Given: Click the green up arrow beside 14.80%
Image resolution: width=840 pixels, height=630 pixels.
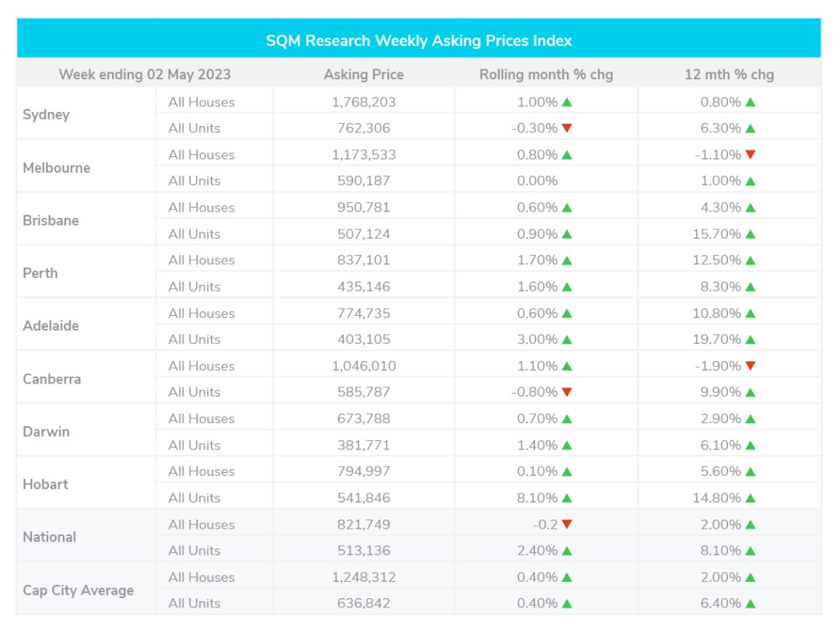Looking at the screenshot, I should click(750, 499).
